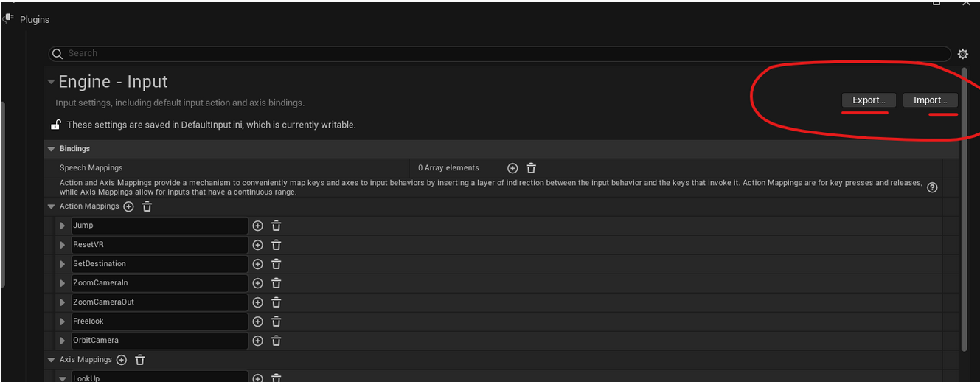Open the Plugins tab
980x382 pixels.
34,20
